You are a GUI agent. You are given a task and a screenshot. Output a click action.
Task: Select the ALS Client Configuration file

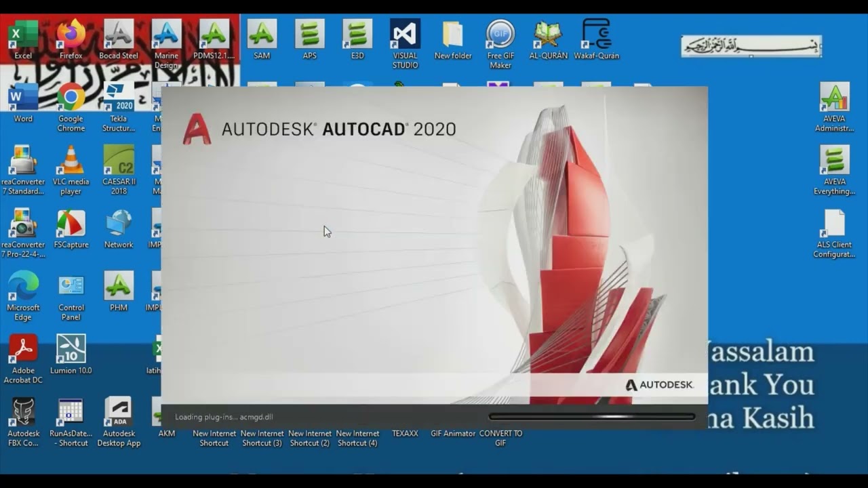coord(835,233)
